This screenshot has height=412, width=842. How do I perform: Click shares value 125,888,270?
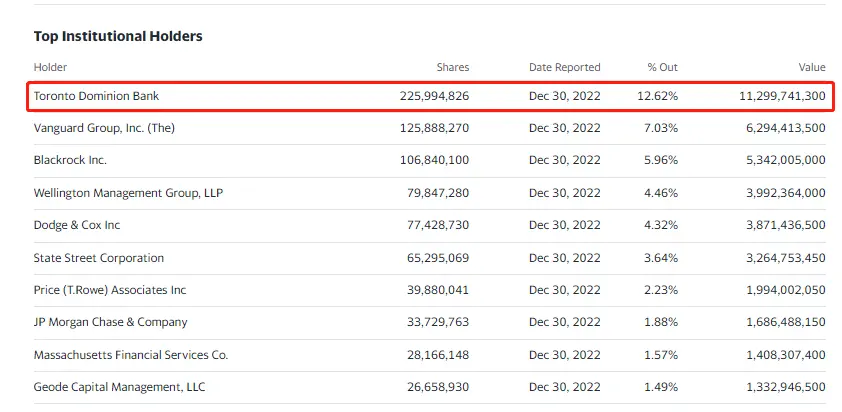[434, 128]
